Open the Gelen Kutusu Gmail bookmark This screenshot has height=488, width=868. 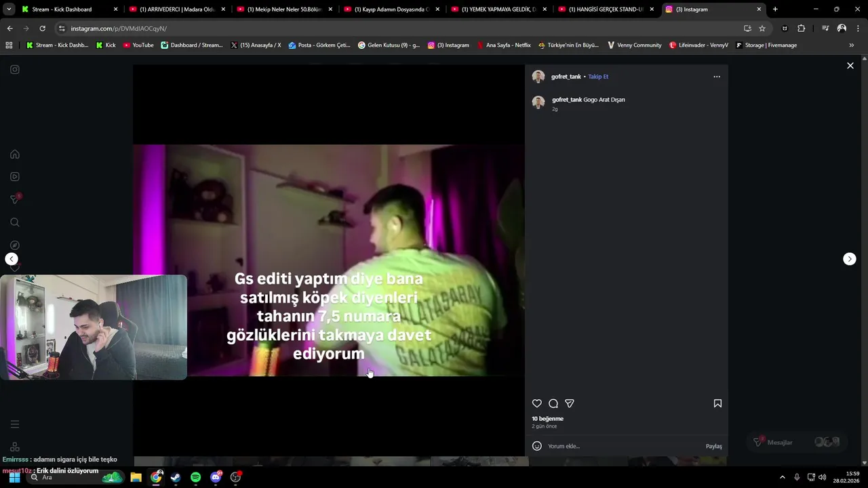tap(389, 45)
